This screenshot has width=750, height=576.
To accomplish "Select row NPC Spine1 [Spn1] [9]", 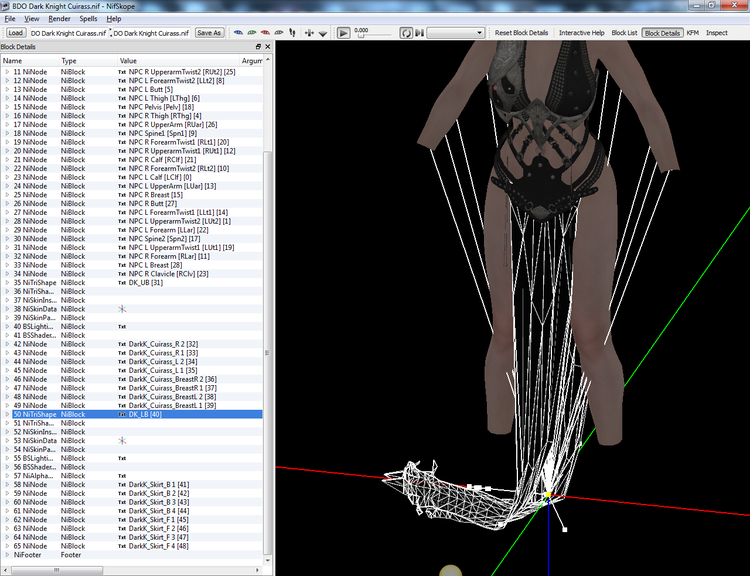I will [132, 133].
